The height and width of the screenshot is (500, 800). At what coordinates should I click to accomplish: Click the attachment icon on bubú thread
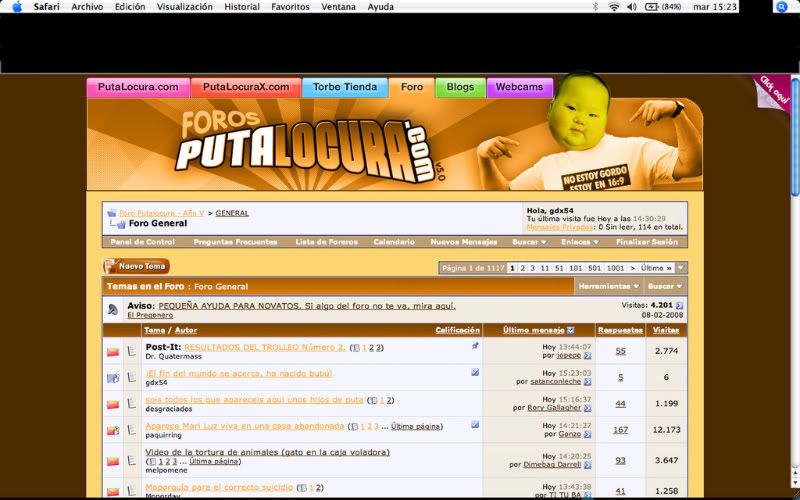click(x=475, y=372)
